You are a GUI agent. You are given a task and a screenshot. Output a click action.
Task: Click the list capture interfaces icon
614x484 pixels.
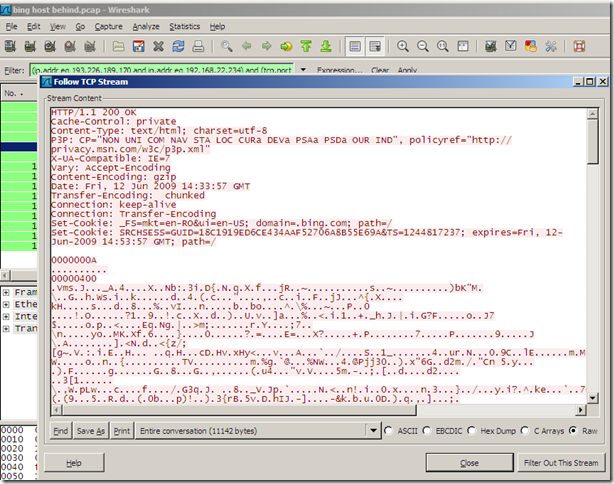click(x=10, y=46)
